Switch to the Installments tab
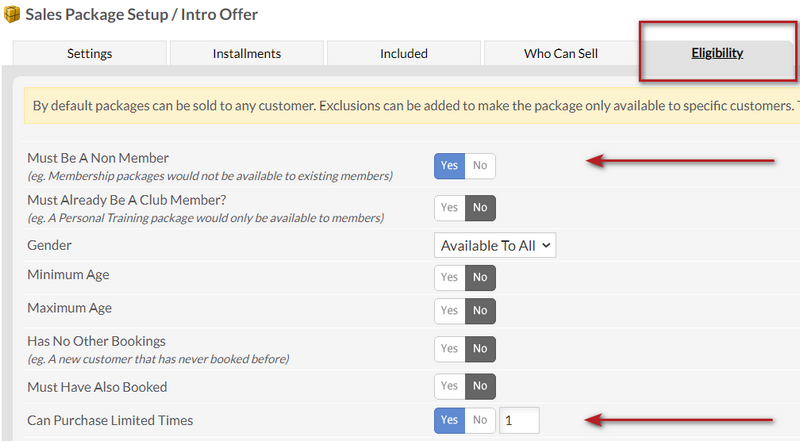 coord(247,53)
